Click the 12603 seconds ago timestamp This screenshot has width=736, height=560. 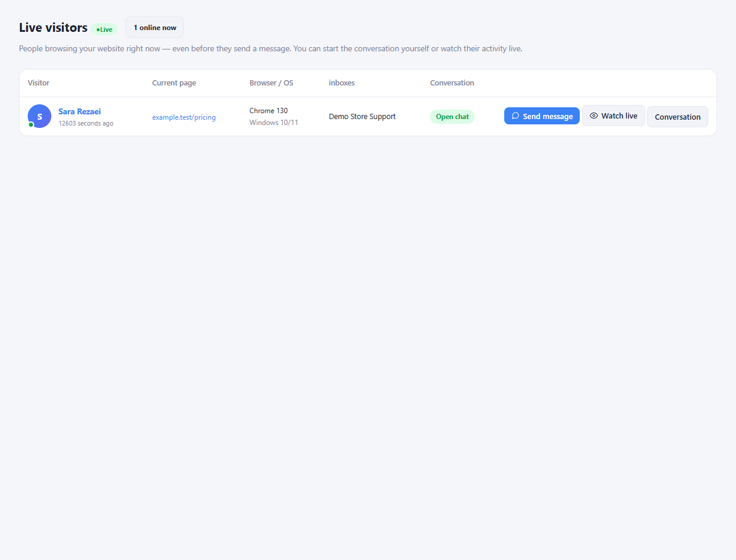click(x=86, y=123)
